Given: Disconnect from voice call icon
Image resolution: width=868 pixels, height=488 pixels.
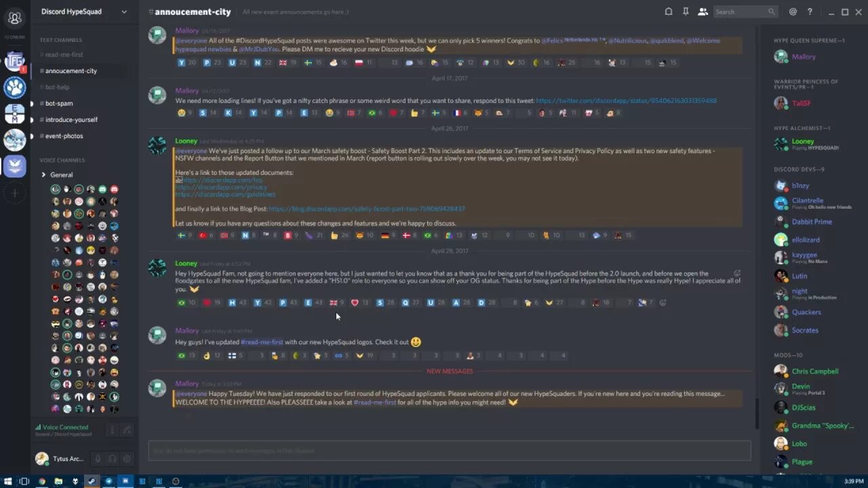Looking at the screenshot, I should pyautogui.click(x=126, y=430).
